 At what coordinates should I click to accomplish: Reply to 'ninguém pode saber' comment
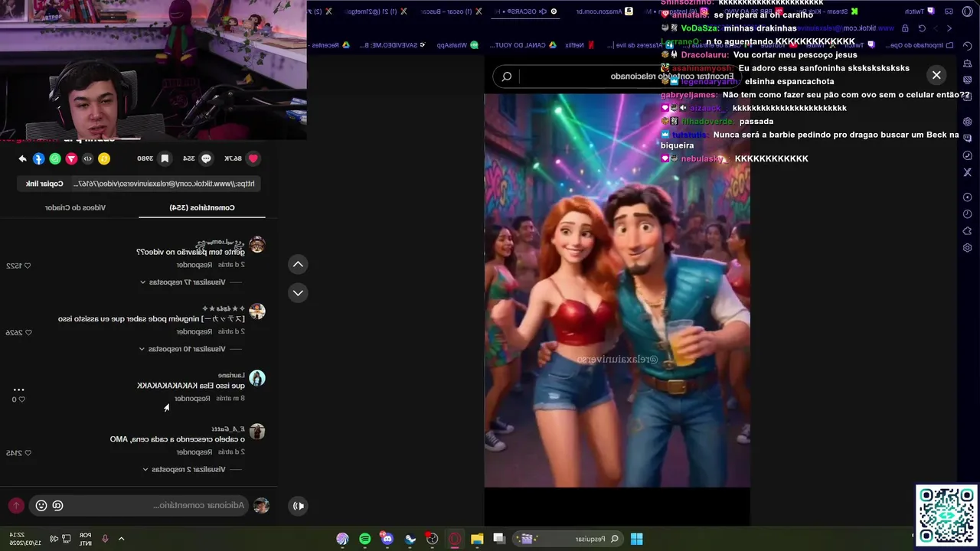[194, 331]
